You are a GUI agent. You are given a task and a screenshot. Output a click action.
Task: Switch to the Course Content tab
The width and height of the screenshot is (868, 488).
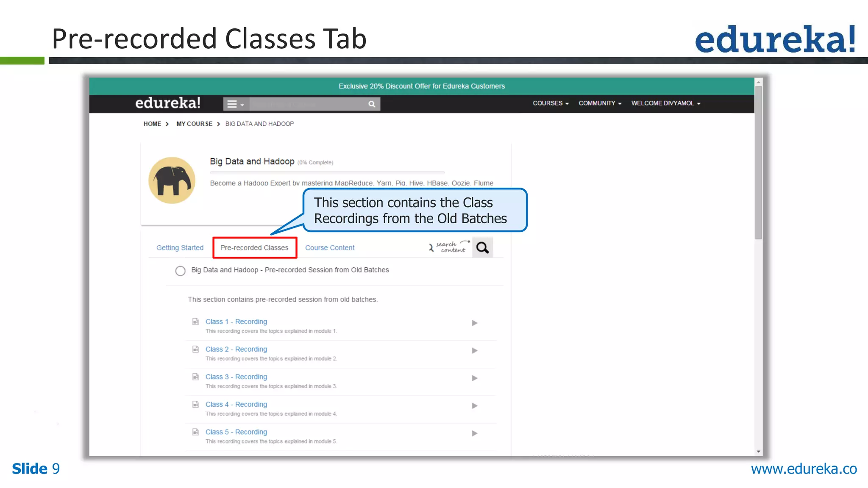(330, 247)
